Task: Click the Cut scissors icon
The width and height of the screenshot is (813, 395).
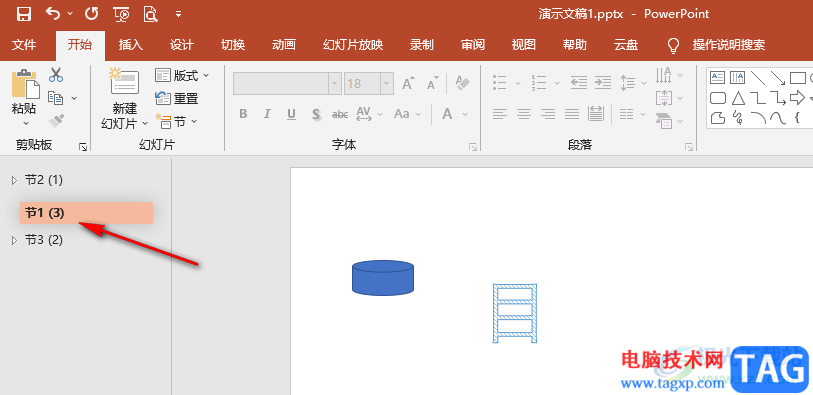Action: (55, 75)
